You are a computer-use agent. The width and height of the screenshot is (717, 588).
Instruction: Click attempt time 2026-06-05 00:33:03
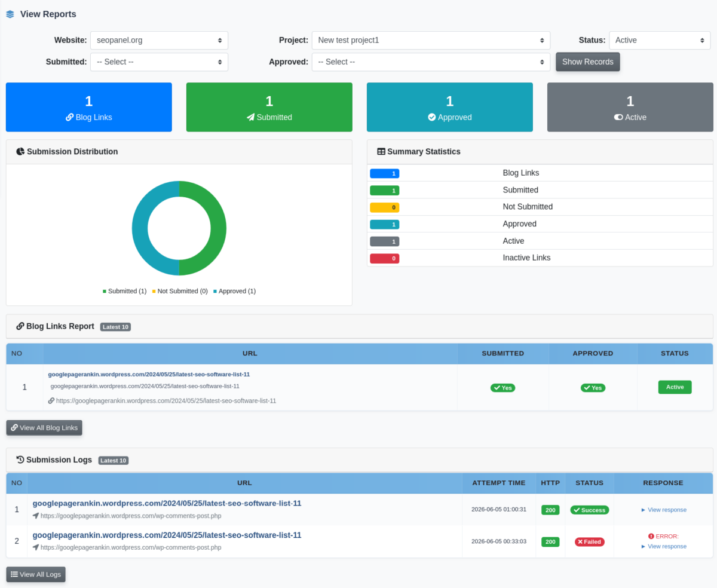tap(499, 541)
